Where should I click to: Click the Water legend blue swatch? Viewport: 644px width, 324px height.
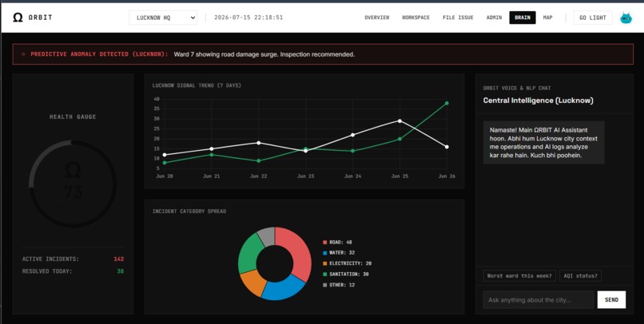click(x=325, y=253)
